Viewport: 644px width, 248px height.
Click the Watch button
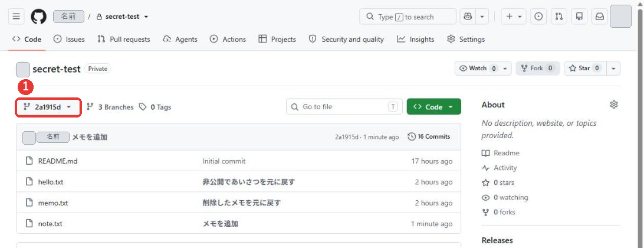coord(477,68)
